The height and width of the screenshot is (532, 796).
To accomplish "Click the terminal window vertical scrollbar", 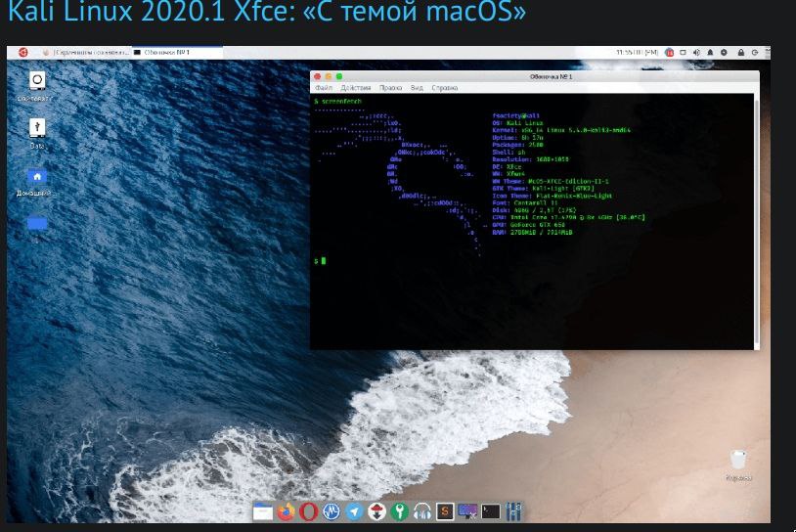I will tap(757, 221).
